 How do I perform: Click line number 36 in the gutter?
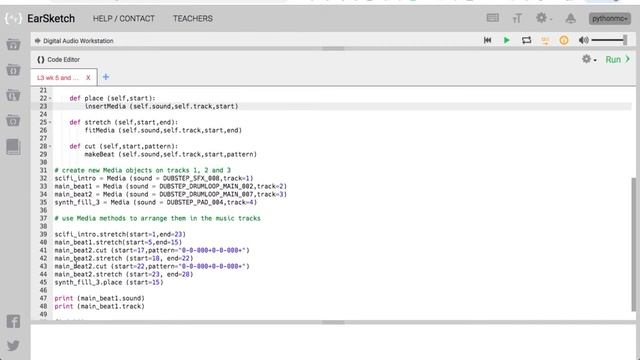[x=43, y=210]
